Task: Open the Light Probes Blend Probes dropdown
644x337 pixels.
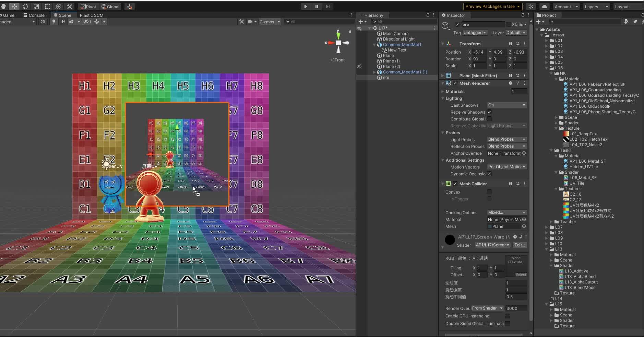Action: 506,139
